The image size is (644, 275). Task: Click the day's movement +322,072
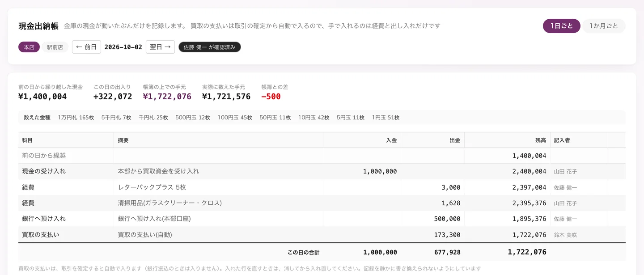pos(113,97)
